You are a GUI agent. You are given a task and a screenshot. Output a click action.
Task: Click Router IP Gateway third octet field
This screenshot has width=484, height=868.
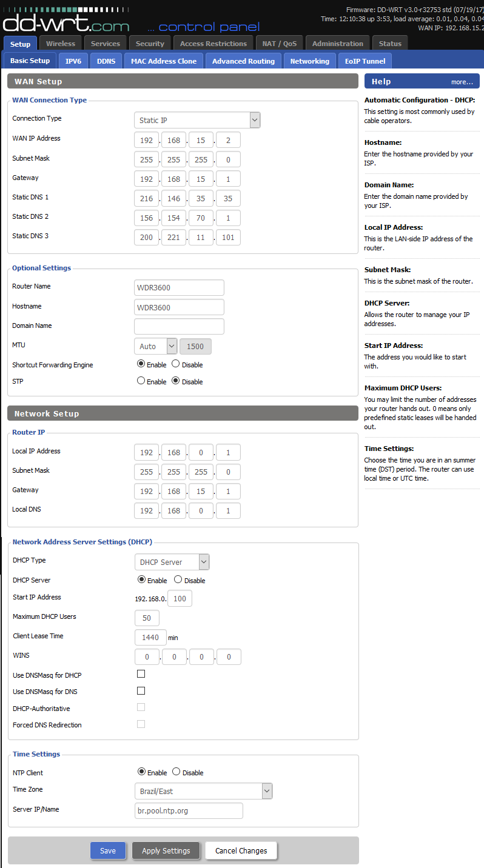click(201, 491)
